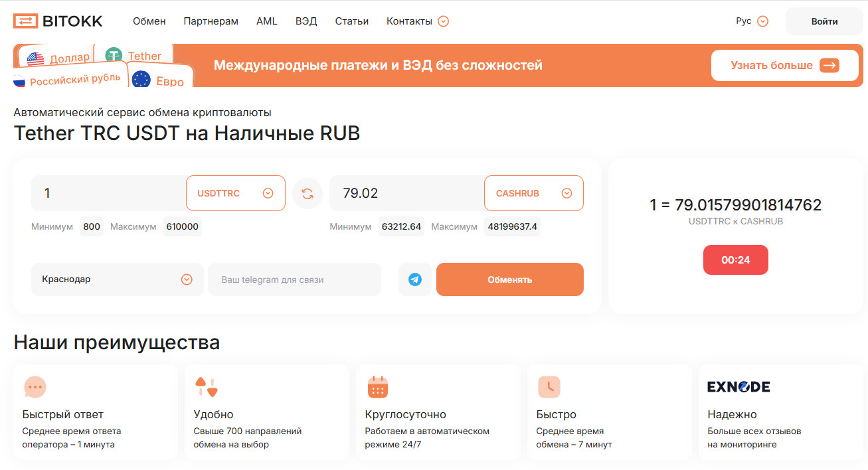Click the maximum value 48199637.4
The image size is (868, 470).
pyautogui.click(x=512, y=226)
